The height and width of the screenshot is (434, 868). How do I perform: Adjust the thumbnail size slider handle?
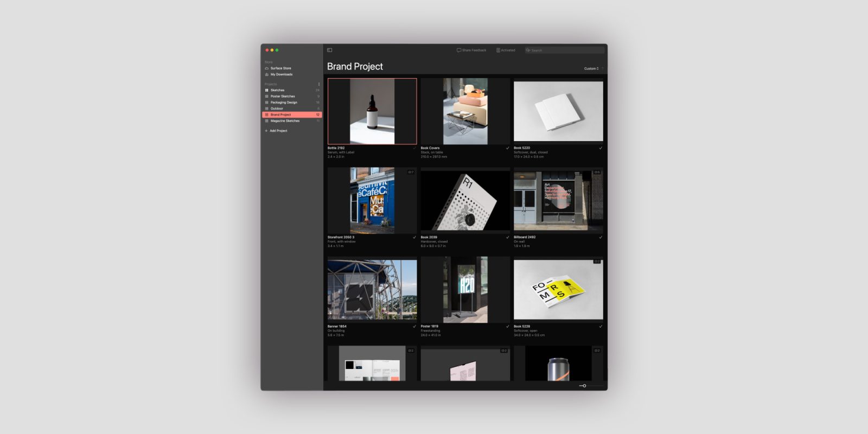click(x=584, y=386)
